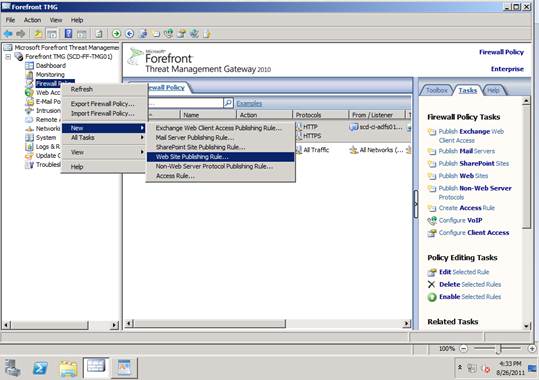Click the blue circle left-arrow toolbar icon

pyautogui.click(x=130, y=34)
